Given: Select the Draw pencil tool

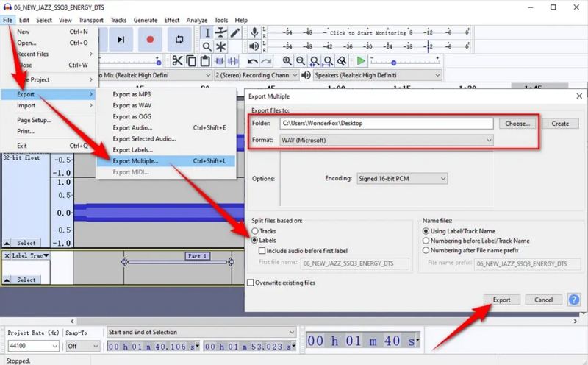Looking at the screenshot, I should coord(234,33).
